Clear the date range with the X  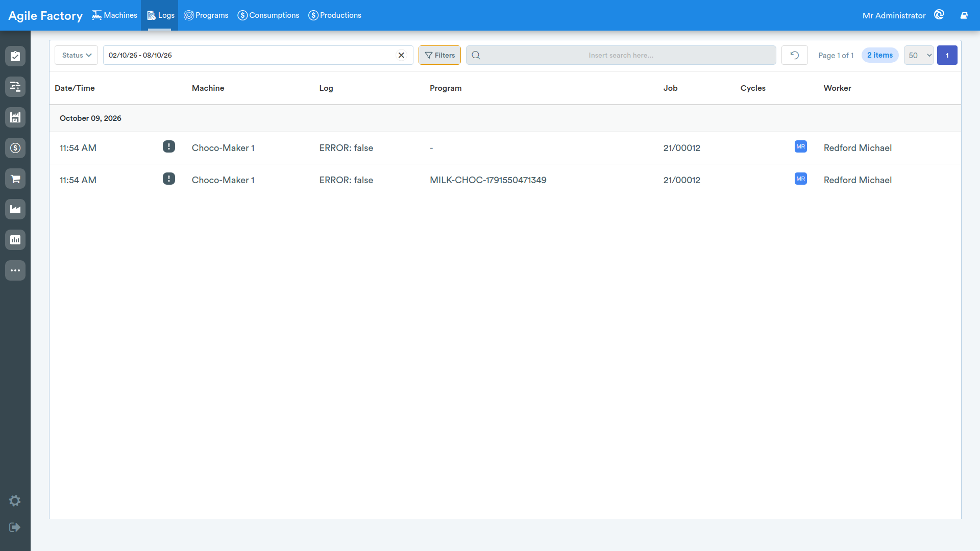pyautogui.click(x=401, y=55)
